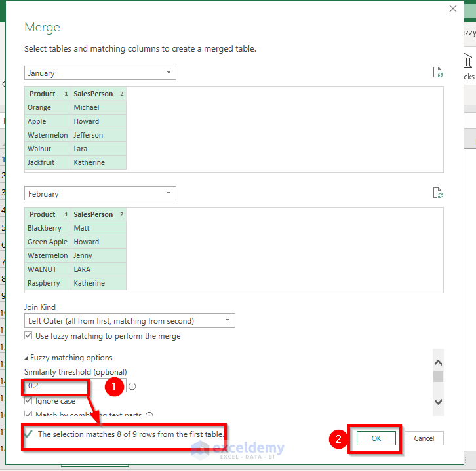Viewport: 476px width, 471px height.
Task: Confirm the merge with OK button
Action: pyautogui.click(x=376, y=438)
